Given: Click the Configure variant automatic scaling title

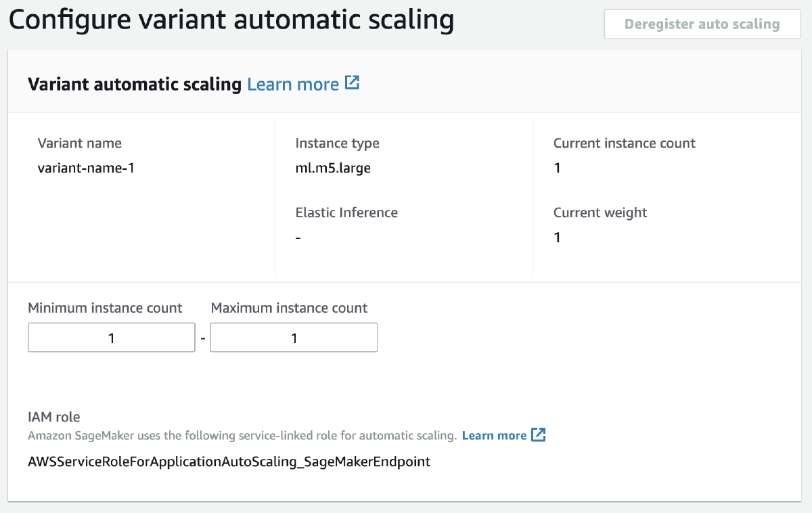Looking at the screenshot, I should click(x=231, y=20).
